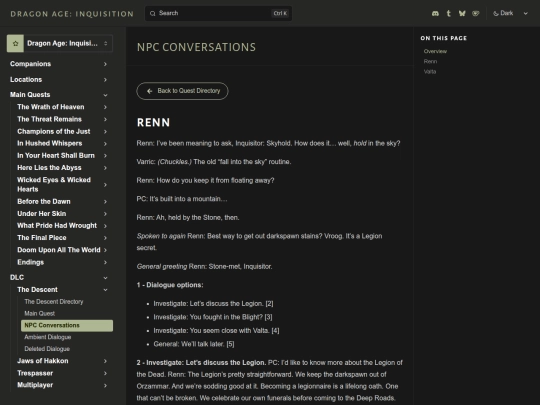Expand The Threat Remains chevron
Screen dimensions: 540x405
coord(105,119)
